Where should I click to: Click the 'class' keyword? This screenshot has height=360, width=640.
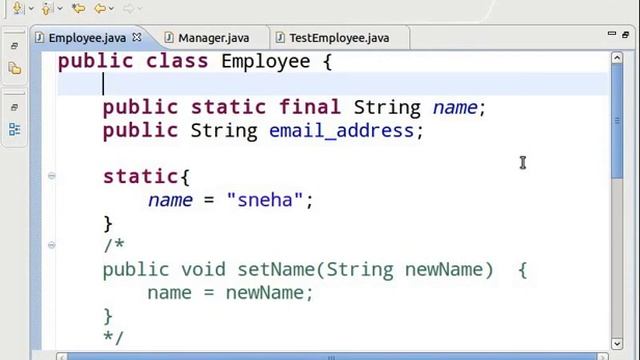point(177,61)
